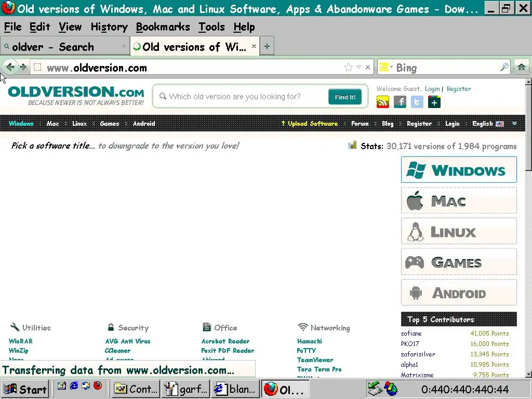Image resolution: width=532 pixels, height=399 pixels.
Task: Open Upload Software in nav bar
Action: 310,124
